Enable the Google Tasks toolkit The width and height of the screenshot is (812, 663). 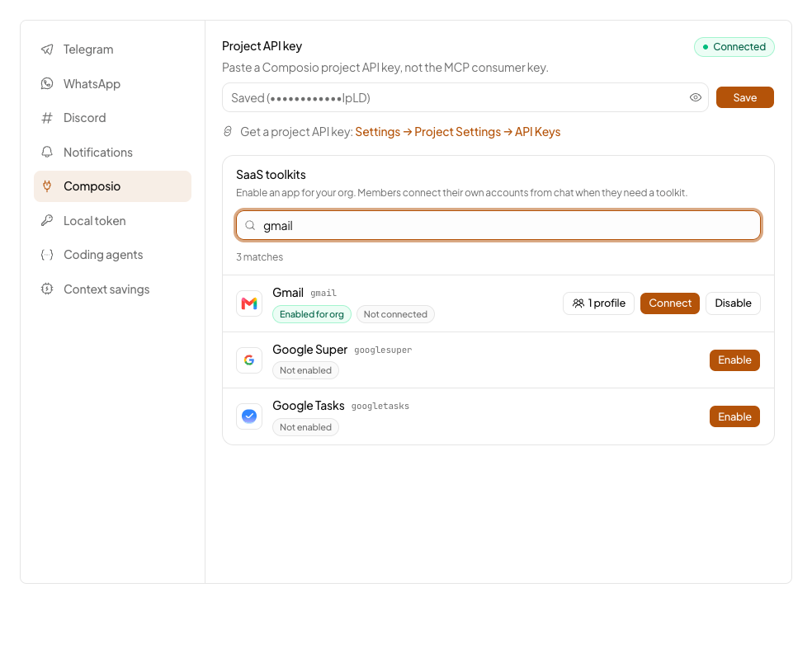734,416
